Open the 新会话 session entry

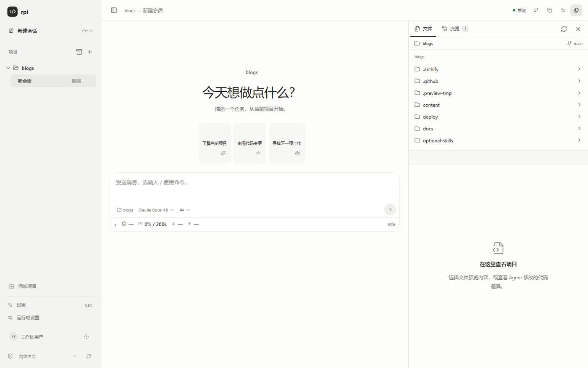[x=53, y=81]
